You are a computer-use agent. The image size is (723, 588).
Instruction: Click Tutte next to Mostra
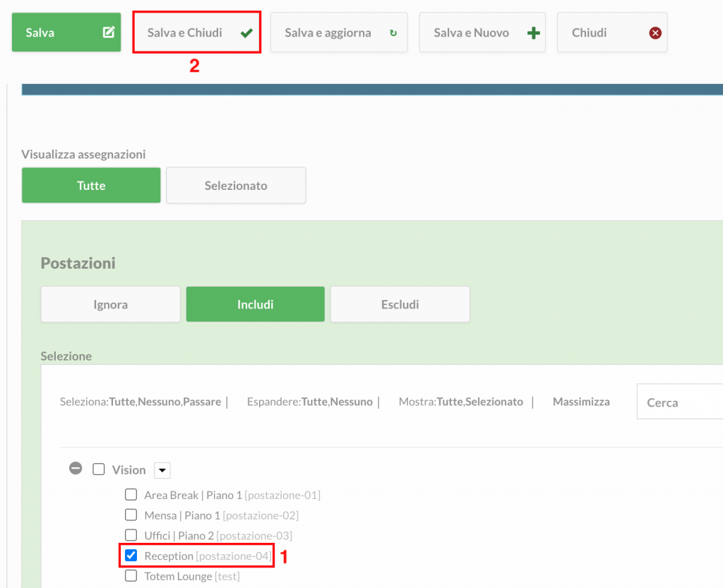[449, 402]
